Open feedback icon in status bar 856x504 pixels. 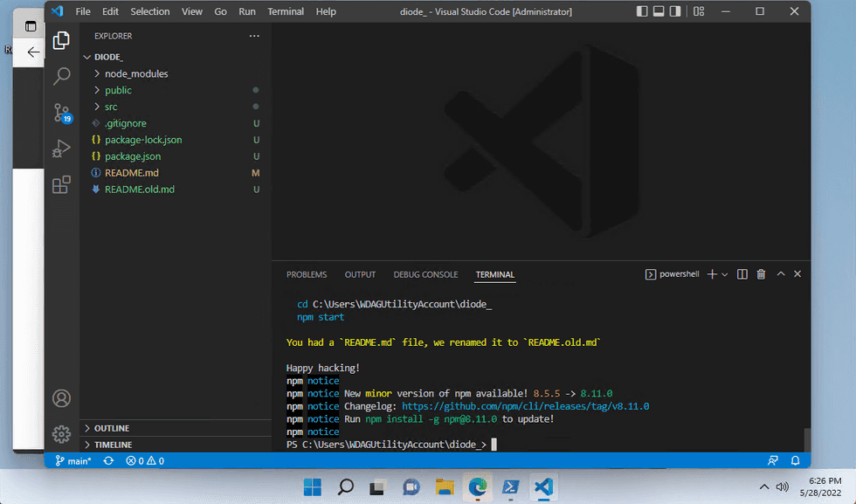(x=772, y=461)
